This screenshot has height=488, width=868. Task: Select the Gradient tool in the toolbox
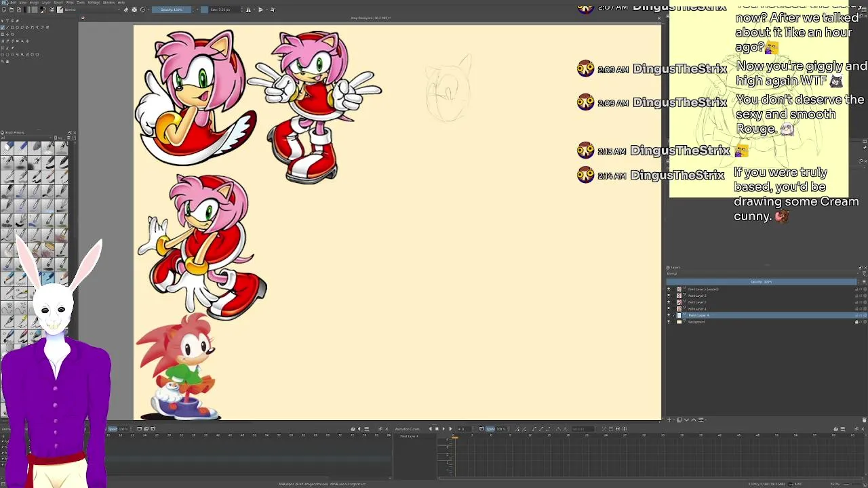tap(3, 41)
